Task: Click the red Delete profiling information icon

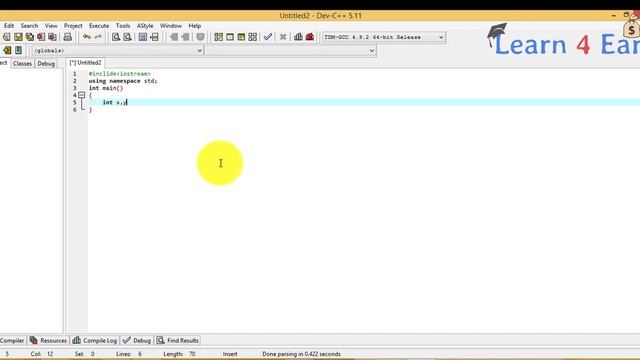Action: pos(310,37)
